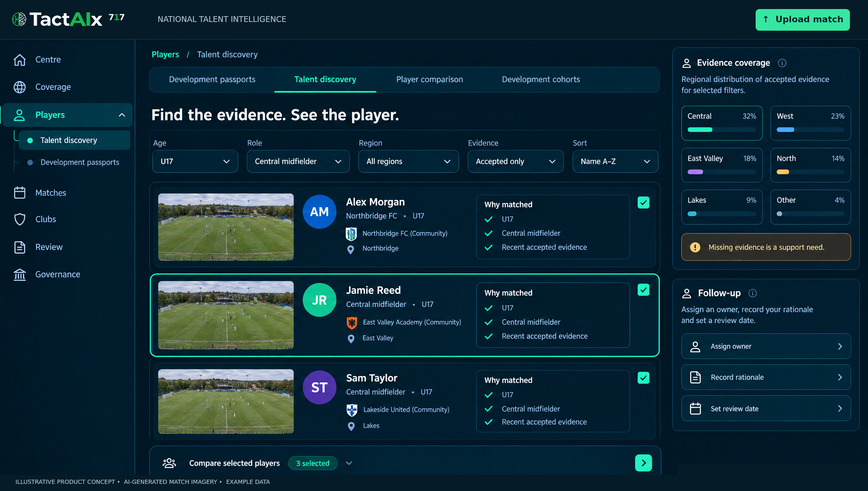
Task: Click the AM avatar for Alex Morgan
Action: (x=319, y=212)
